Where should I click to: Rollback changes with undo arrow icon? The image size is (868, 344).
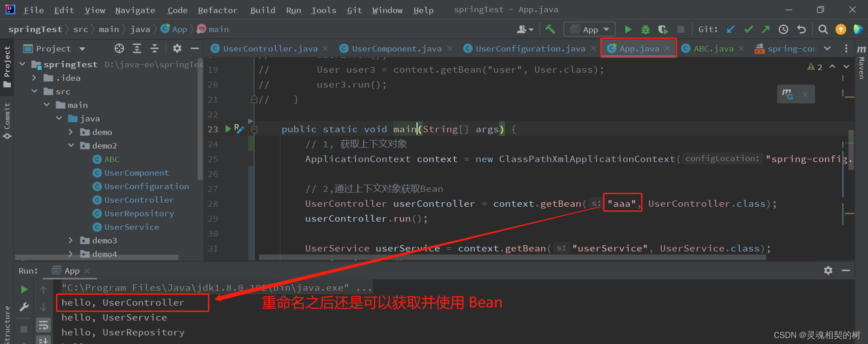click(x=802, y=29)
